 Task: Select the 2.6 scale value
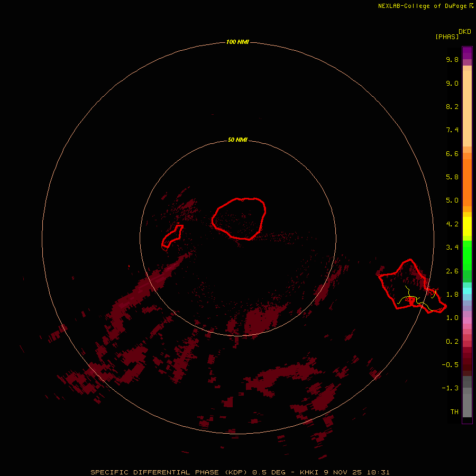[452, 271]
